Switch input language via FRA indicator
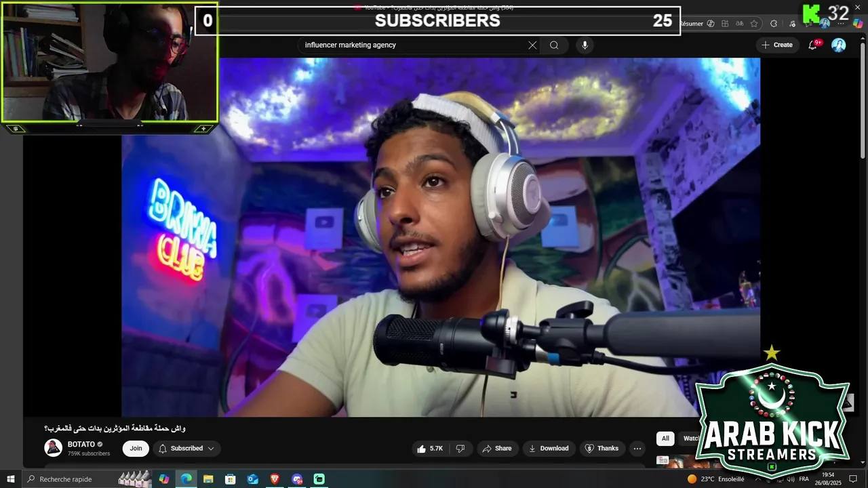The height and width of the screenshot is (488, 868). [x=804, y=479]
